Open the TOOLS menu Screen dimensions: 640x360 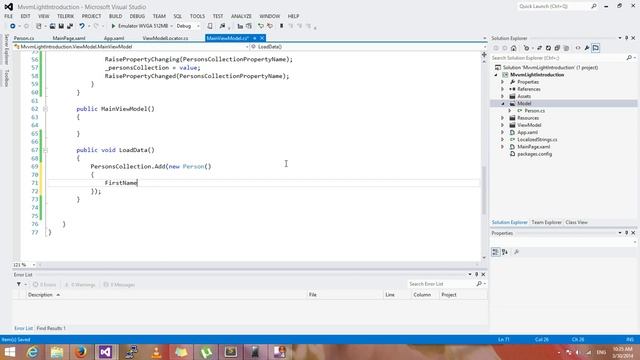point(197,16)
